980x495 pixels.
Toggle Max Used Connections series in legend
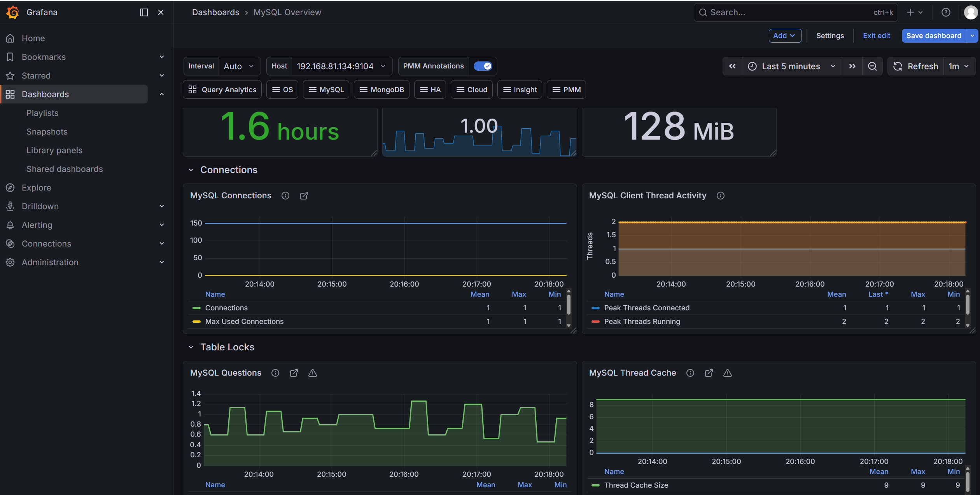point(244,321)
